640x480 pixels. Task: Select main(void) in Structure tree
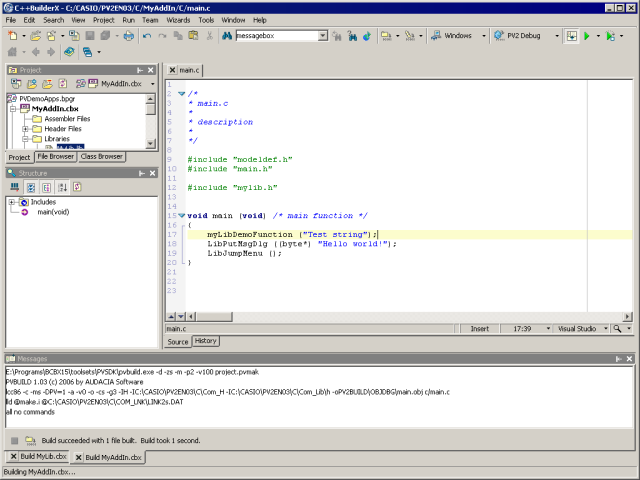pos(53,212)
